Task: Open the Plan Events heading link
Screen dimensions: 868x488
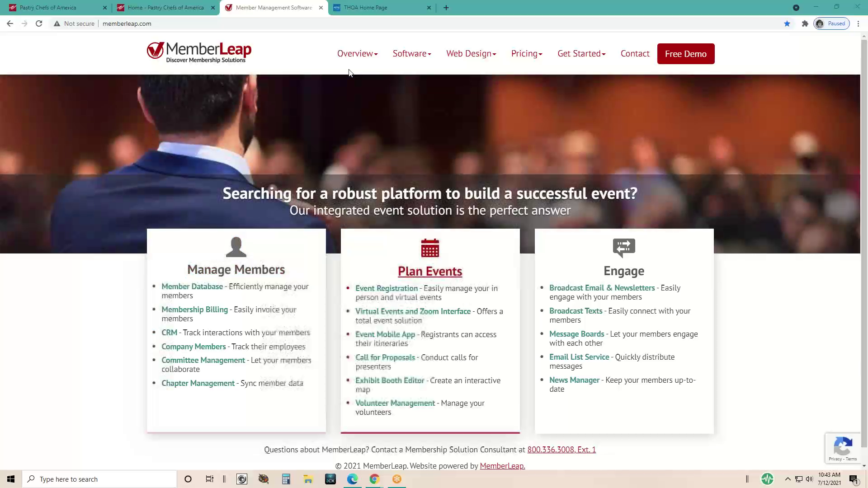Action: [430, 271]
